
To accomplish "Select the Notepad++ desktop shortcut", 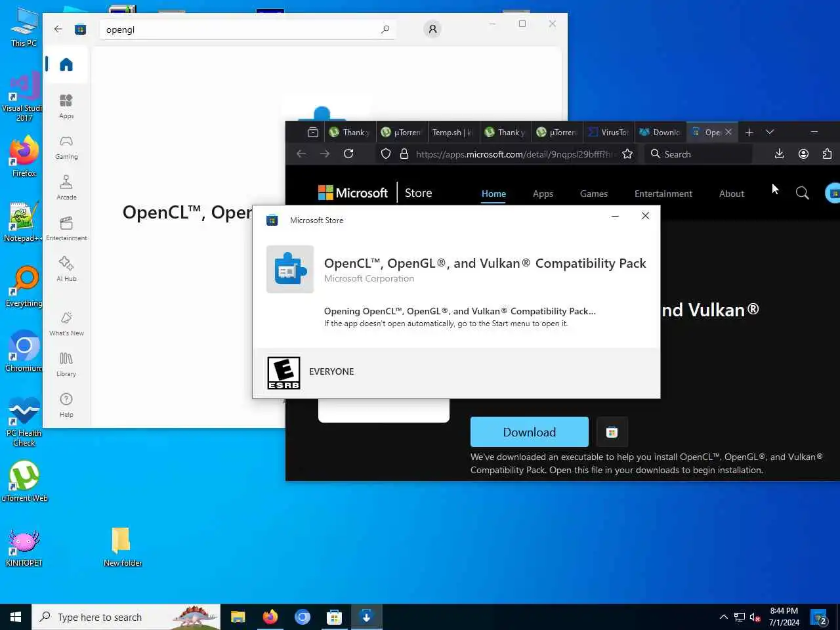I will pyautogui.click(x=23, y=222).
